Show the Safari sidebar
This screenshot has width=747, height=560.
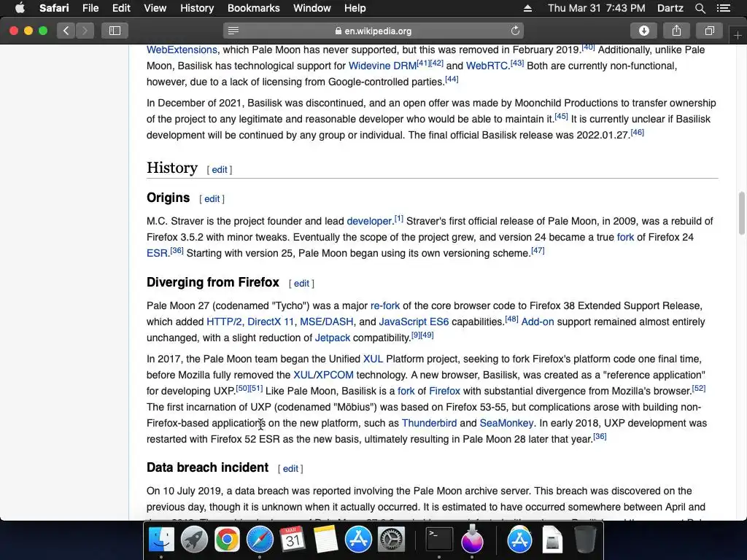pos(115,31)
